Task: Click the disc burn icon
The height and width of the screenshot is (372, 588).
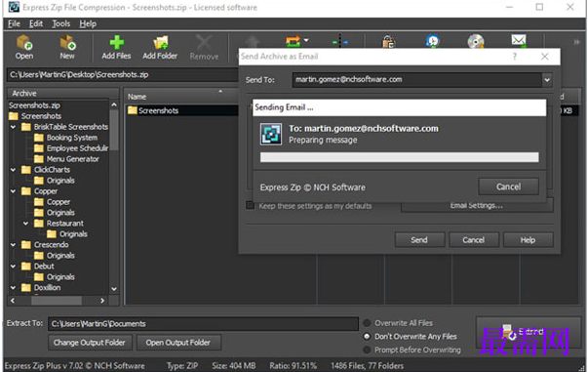Action: click(476, 41)
